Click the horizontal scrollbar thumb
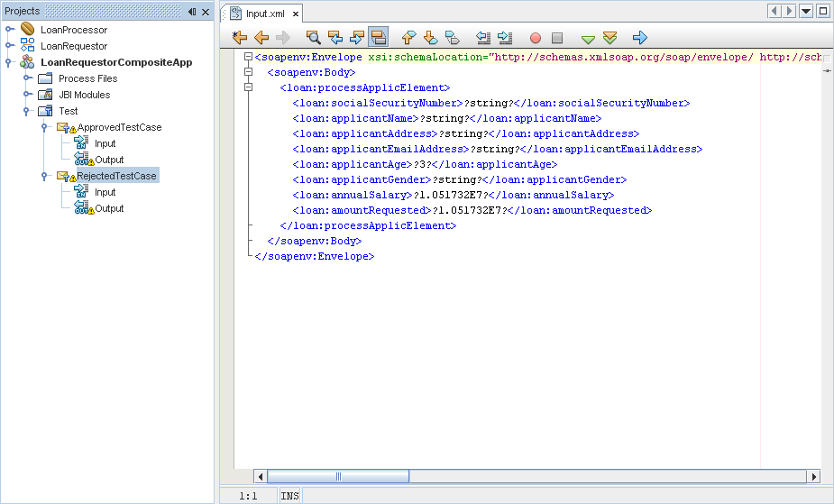Viewport: 834px width, 504px height. (x=338, y=476)
